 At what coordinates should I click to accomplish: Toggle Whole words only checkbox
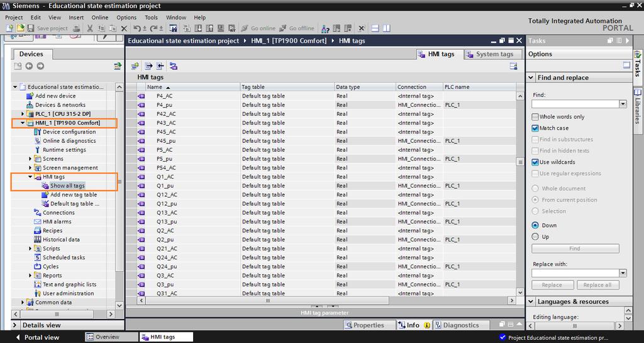pyautogui.click(x=535, y=116)
